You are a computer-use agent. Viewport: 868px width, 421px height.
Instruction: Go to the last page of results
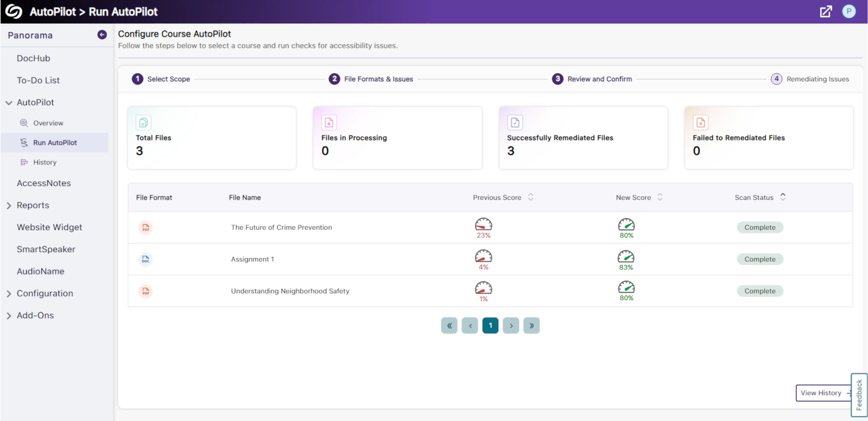coord(531,326)
